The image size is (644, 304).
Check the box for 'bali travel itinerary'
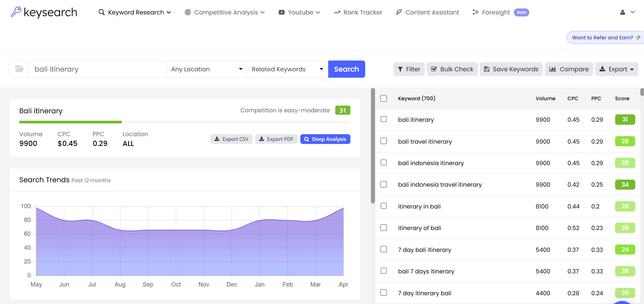pos(384,141)
